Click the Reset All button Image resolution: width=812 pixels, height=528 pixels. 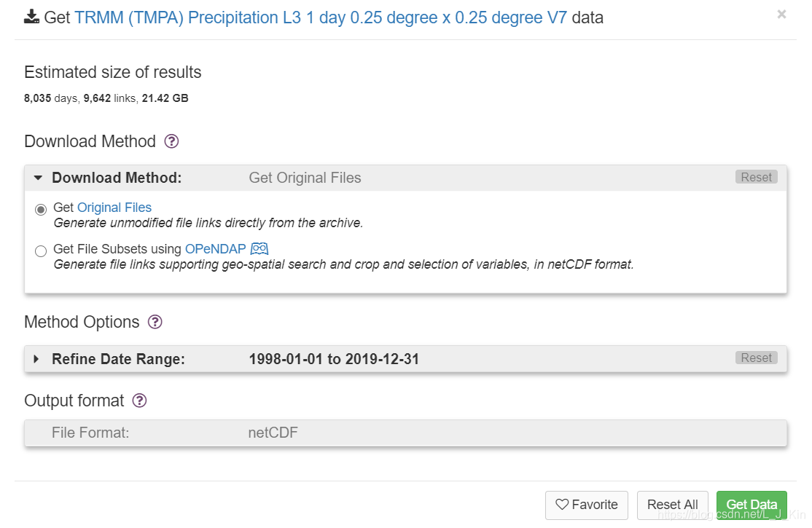(x=672, y=505)
